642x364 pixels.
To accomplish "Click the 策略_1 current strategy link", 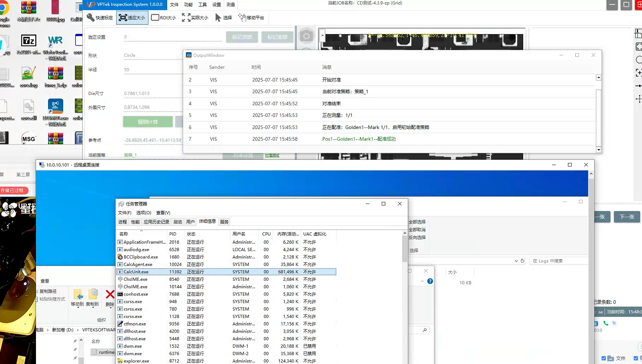I will coord(130,155).
